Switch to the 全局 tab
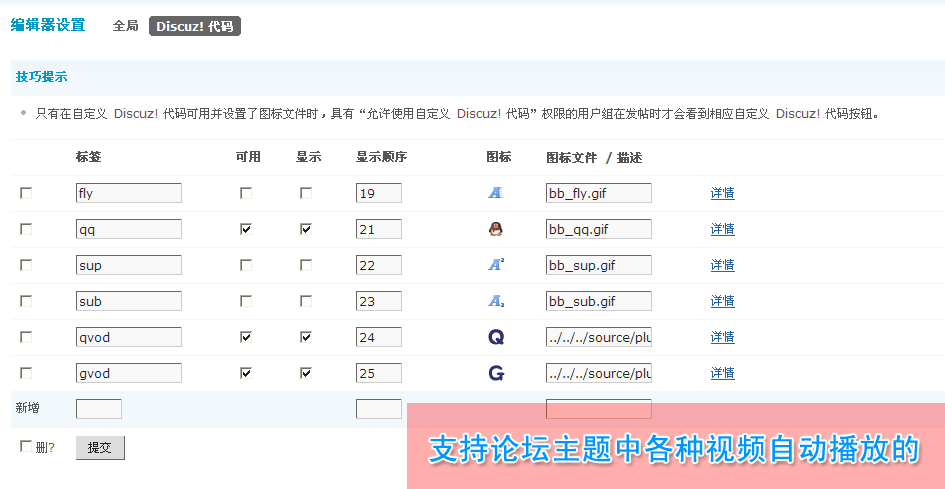 coord(125,26)
